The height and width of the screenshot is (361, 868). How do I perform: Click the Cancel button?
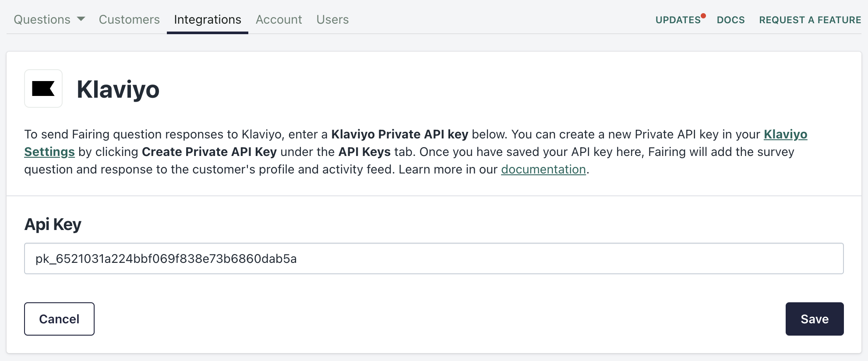(x=59, y=319)
